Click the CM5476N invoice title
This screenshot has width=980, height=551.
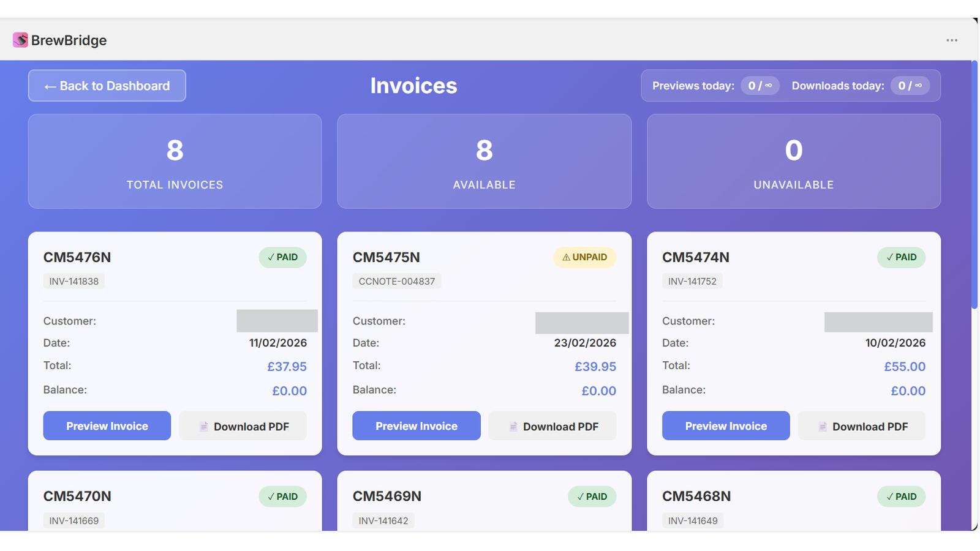coord(77,257)
